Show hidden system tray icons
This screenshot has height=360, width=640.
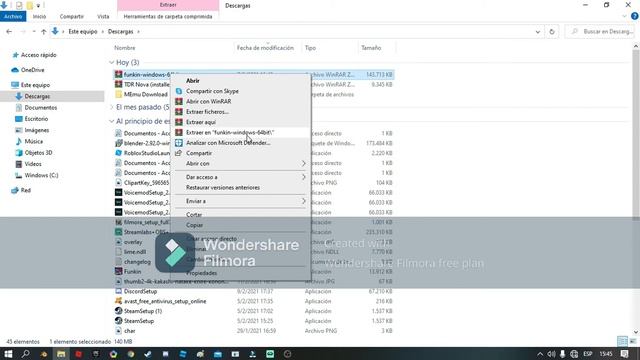[540, 354]
